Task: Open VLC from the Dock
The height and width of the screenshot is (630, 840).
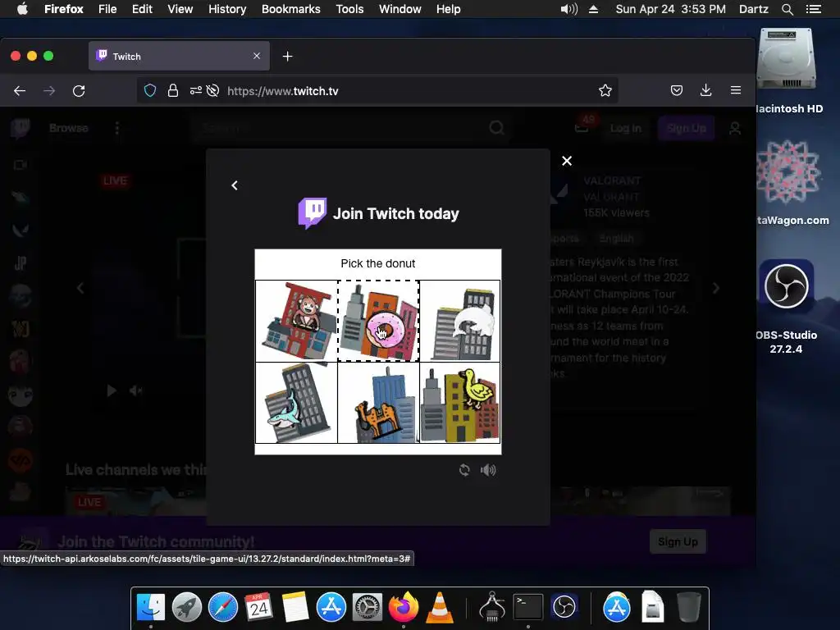Action: click(440, 607)
